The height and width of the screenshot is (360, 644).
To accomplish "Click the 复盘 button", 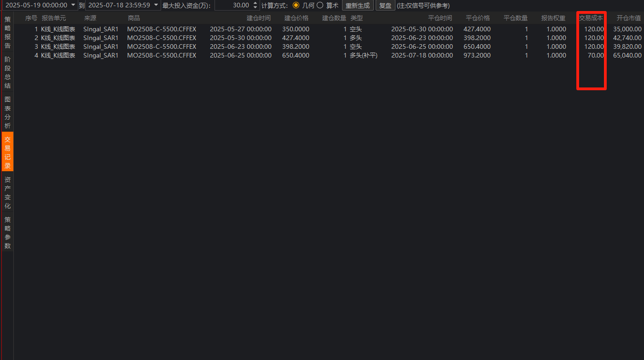I will (x=385, y=6).
